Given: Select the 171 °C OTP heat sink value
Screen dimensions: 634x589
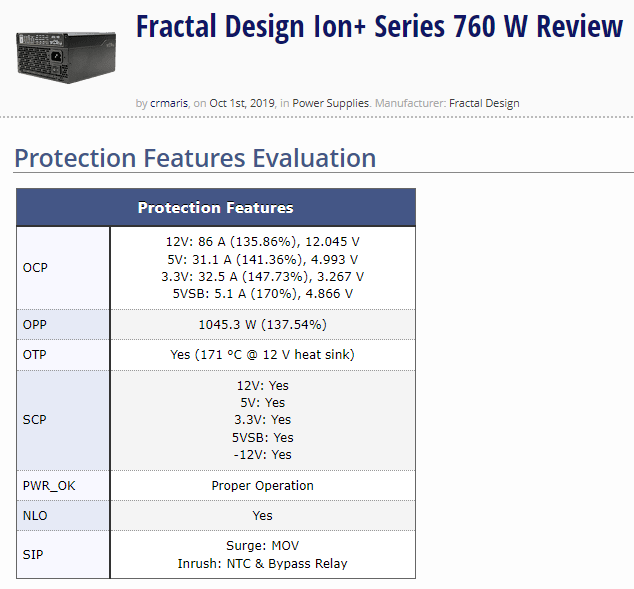Looking at the screenshot, I should pos(262,355).
